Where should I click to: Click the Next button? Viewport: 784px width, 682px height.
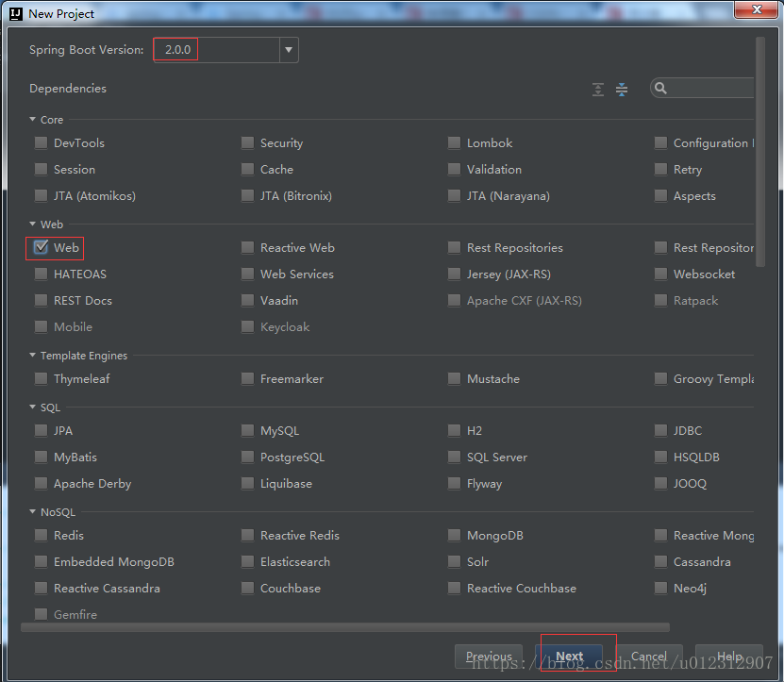point(569,656)
